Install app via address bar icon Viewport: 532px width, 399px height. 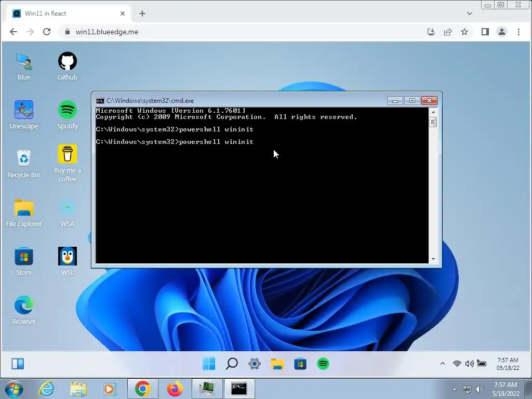(431, 32)
